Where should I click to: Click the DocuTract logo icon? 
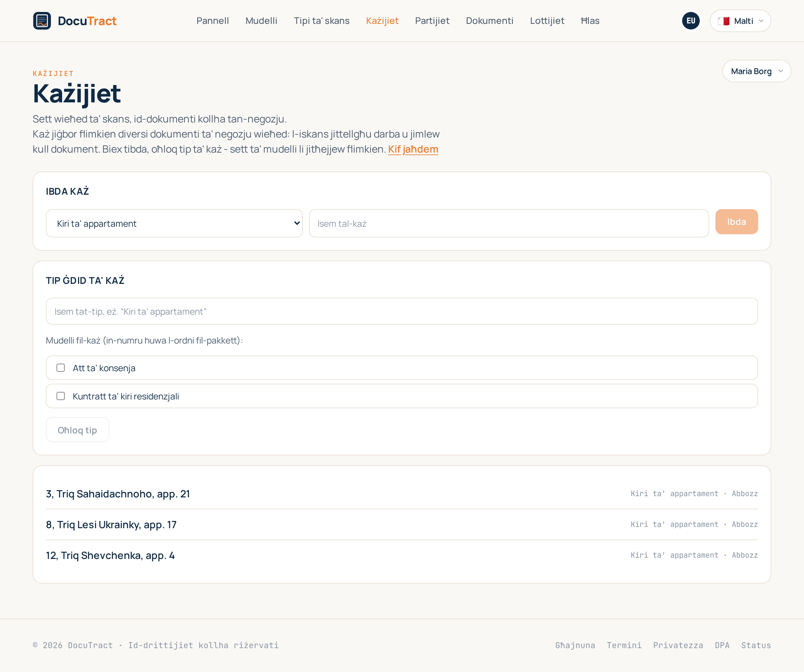point(42,21)
